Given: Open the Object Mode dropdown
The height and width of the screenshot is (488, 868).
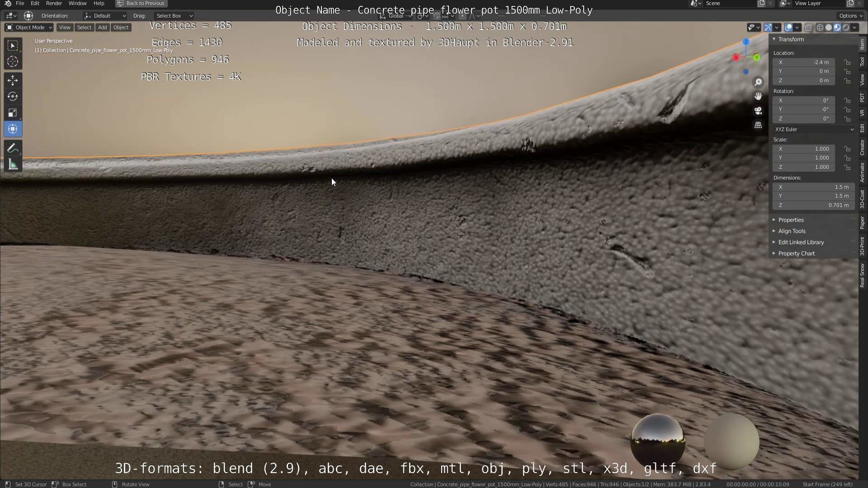Looking at the screenshot, I should click(x=29, y=28).
